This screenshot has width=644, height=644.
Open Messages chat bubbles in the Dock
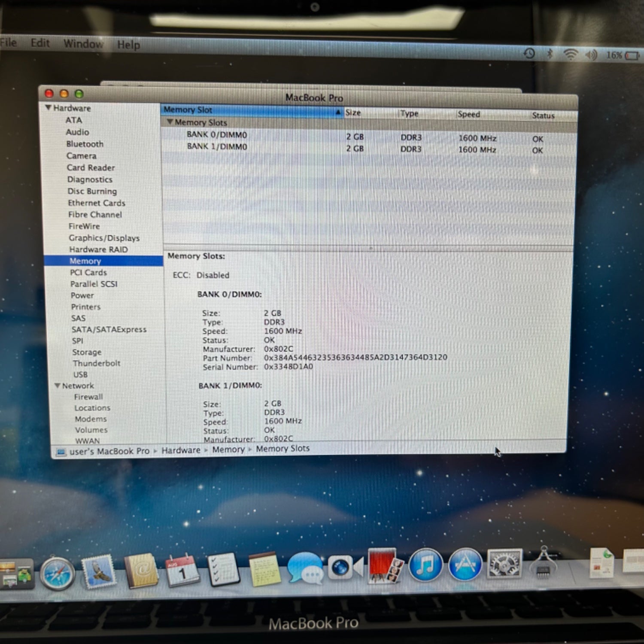tap(305, 568)
